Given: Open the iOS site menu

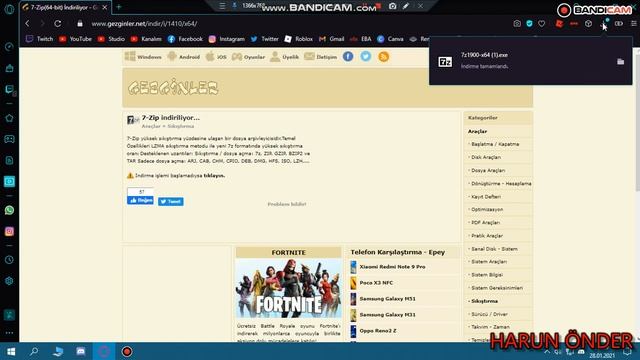Looking at the screenshot, I should click(x=216, y=57).
